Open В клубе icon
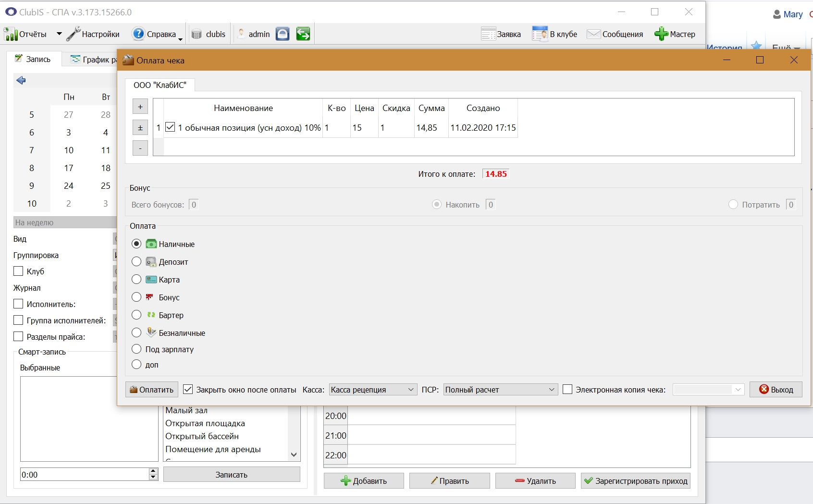Viewport: 813px width, 504px height. (x=540, y=34)
